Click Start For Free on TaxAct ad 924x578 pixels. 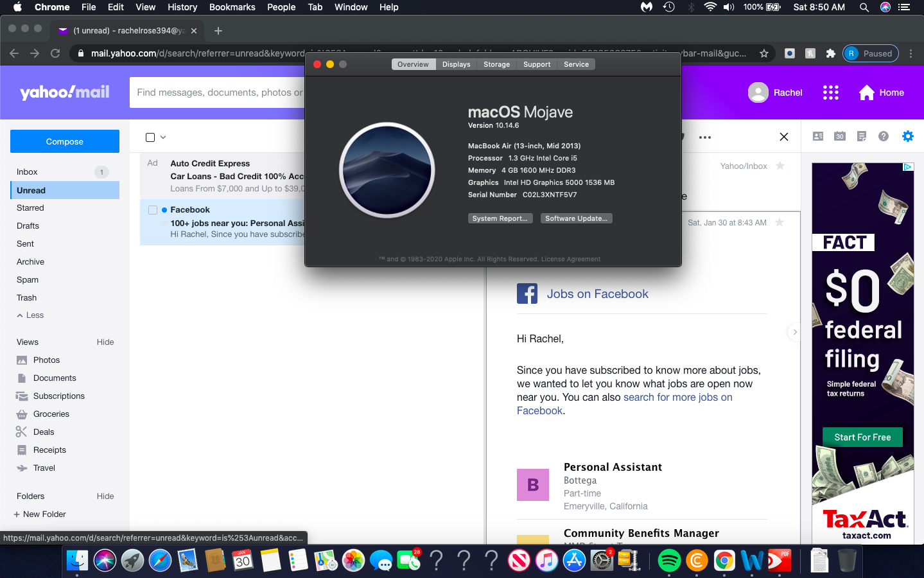(x=862, y=437)
